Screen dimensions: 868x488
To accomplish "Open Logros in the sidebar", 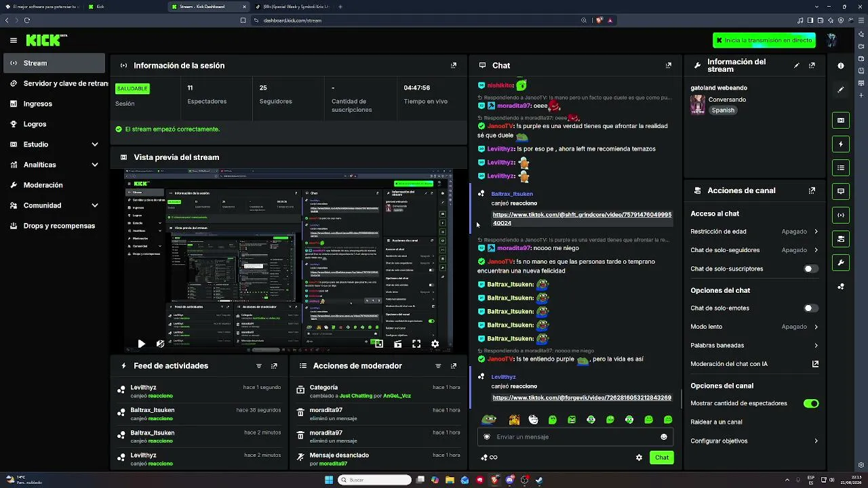I will pos(54,124).
